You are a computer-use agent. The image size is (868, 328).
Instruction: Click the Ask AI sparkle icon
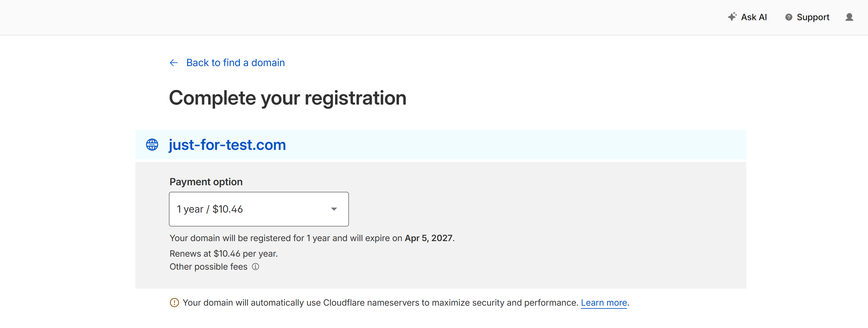732,17
